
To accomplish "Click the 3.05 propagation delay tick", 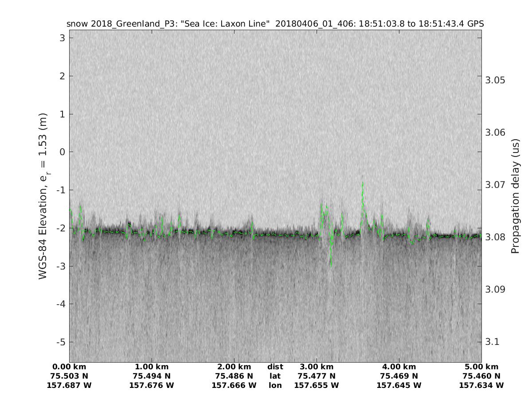I will [x=495, y=80].
